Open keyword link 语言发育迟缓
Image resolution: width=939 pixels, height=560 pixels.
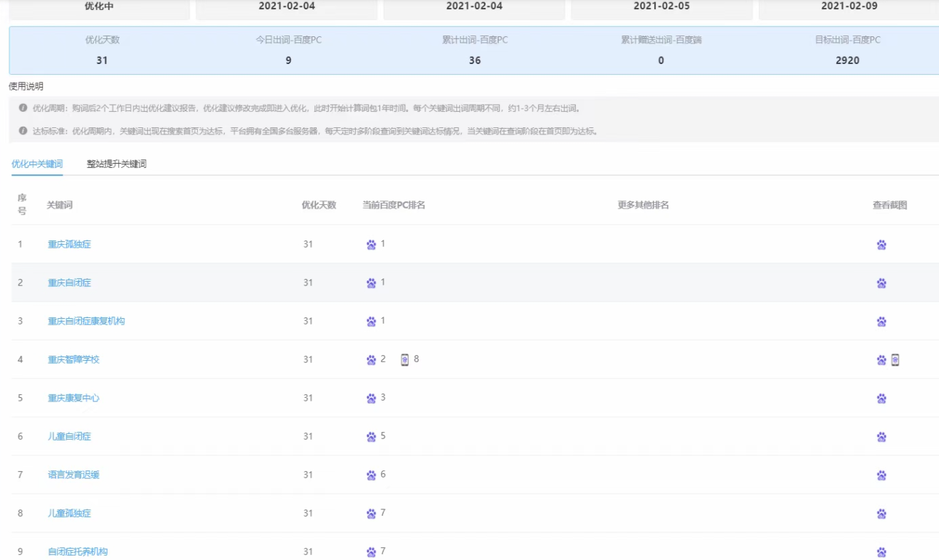coord(73,475)
